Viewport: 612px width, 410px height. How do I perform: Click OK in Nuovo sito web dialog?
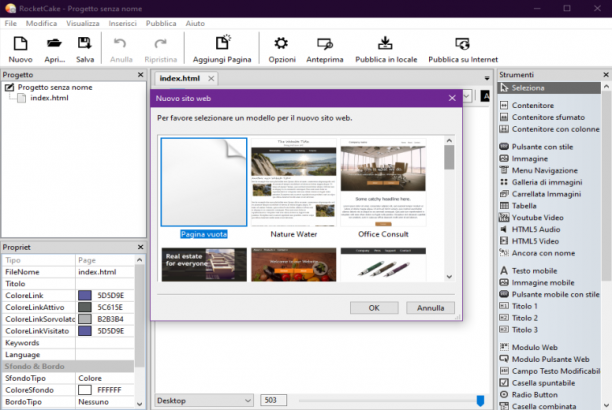point(374,308)
